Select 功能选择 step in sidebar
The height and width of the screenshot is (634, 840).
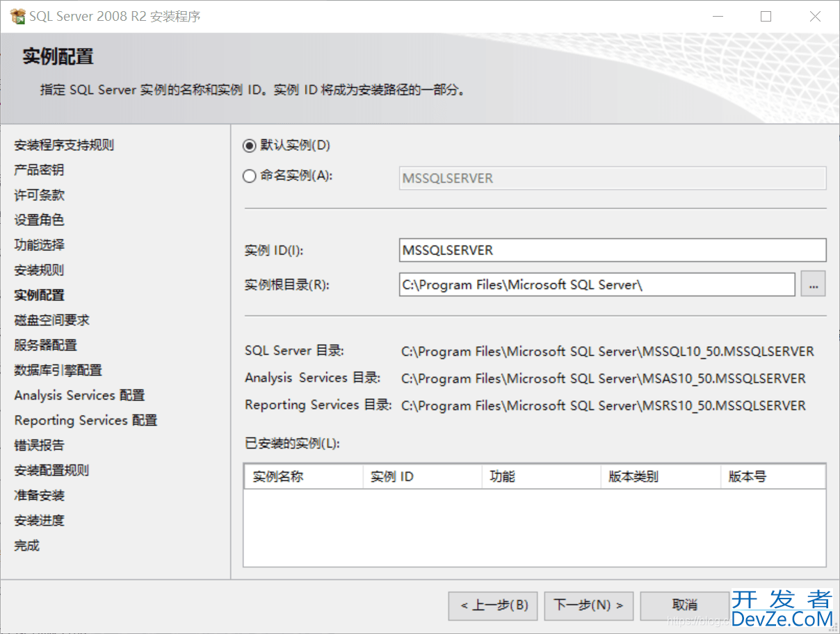click(x=39, y=245)
